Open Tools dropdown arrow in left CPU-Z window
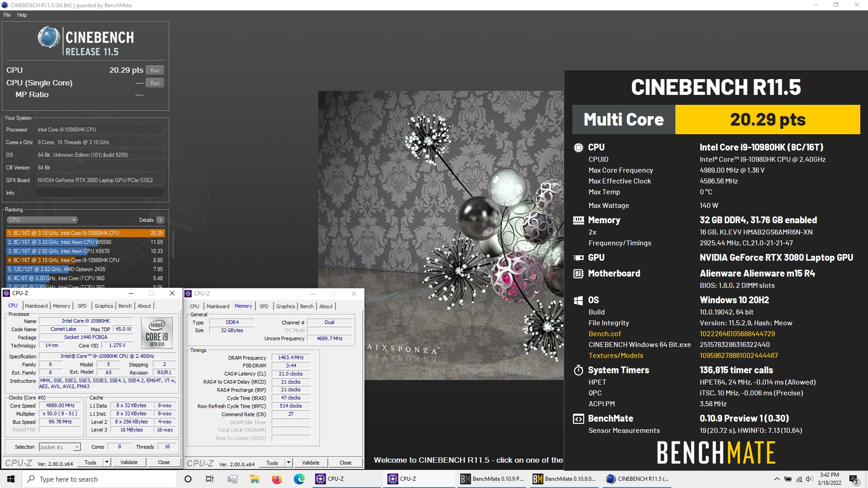 107,462
